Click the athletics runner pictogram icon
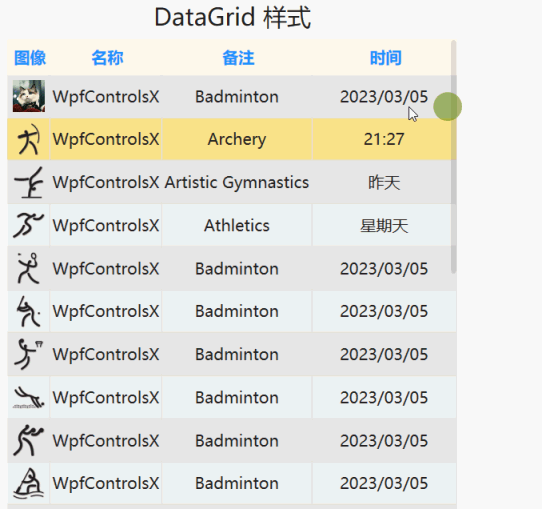 [29, 225]
